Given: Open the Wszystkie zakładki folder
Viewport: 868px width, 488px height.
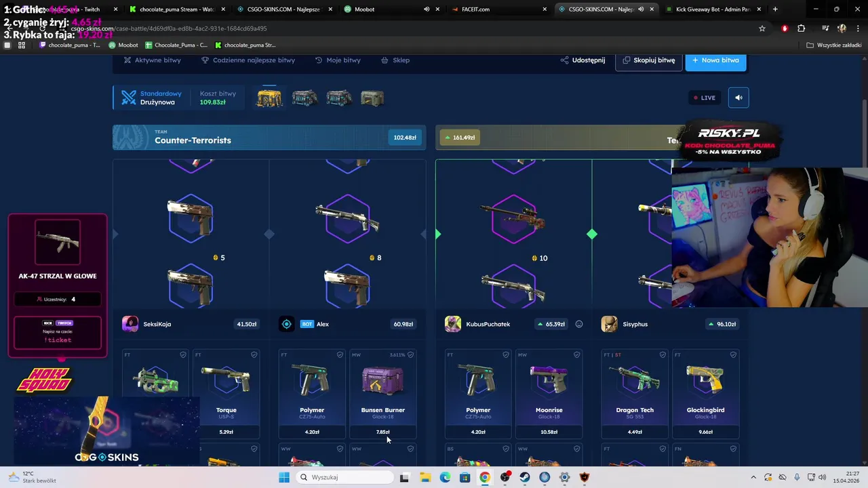Looking at the screenshot, I should click(833, 45).
